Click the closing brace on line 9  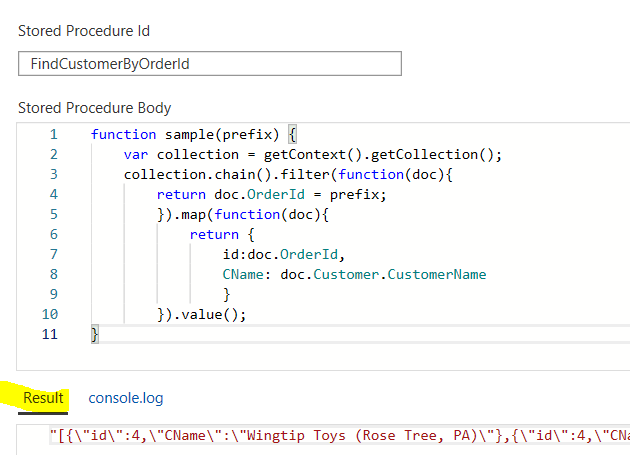click(227, 294)
